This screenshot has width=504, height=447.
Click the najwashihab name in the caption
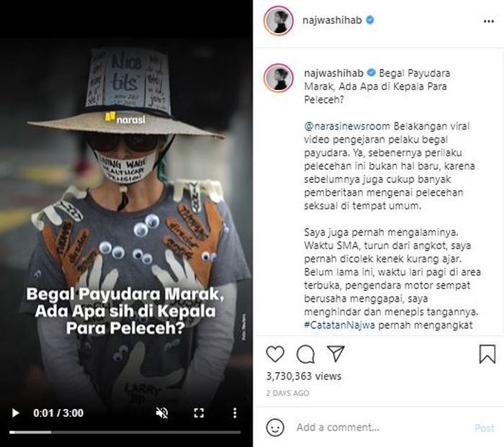click(x=333, y=73)
